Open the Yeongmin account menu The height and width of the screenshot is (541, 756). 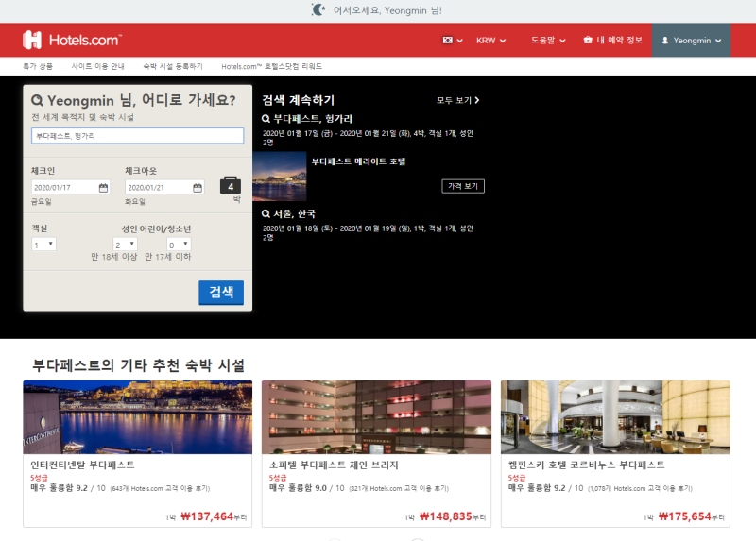tap(691, 41)
